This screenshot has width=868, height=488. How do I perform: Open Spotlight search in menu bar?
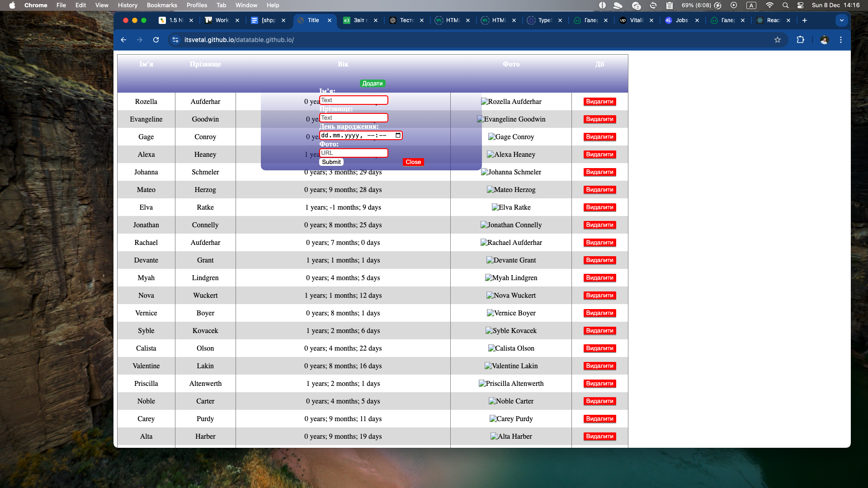(786, 5)
